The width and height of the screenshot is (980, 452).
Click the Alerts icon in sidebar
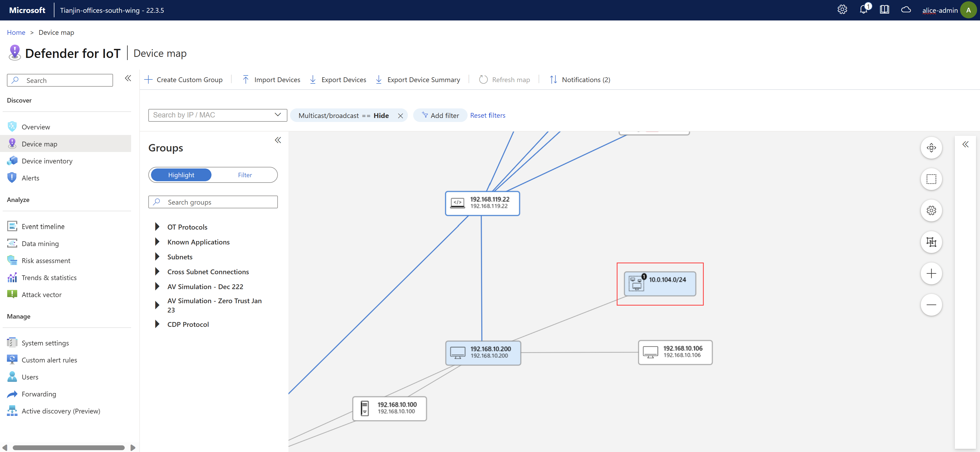click(12, 178)
